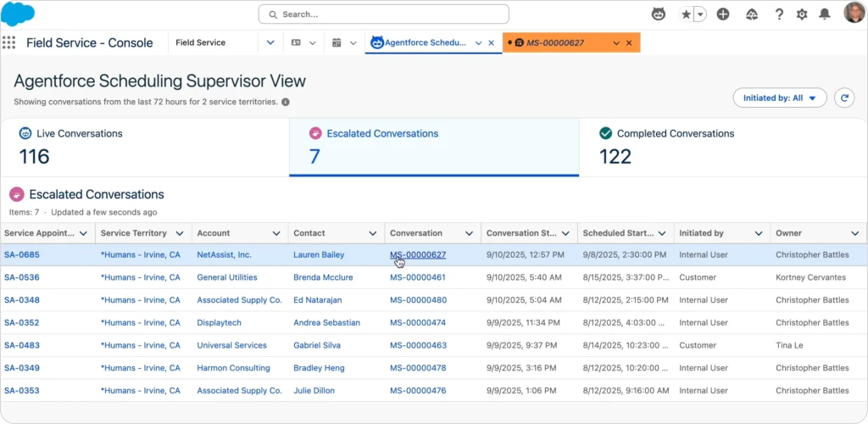Expand the favorites list dropdown arrow

pos(700,14)
